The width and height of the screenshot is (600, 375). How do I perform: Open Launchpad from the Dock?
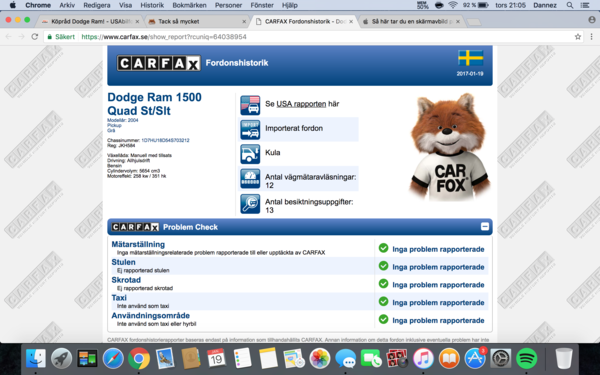pos(61,359)
